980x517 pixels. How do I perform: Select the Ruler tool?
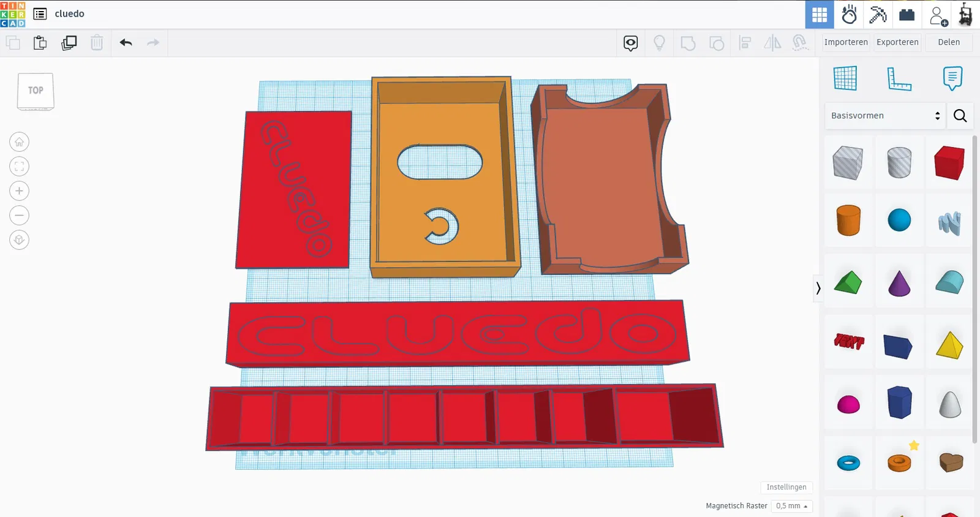899,78
